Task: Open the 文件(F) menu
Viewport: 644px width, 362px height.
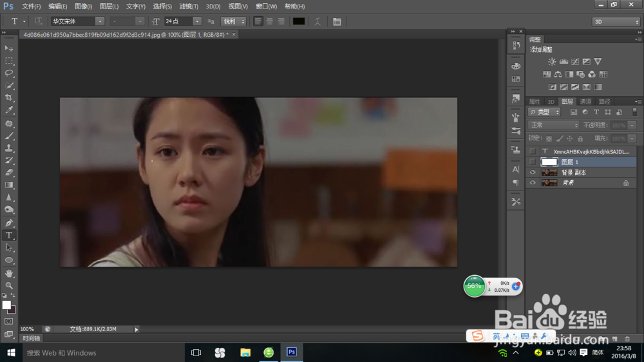Action: click(31, 6)
